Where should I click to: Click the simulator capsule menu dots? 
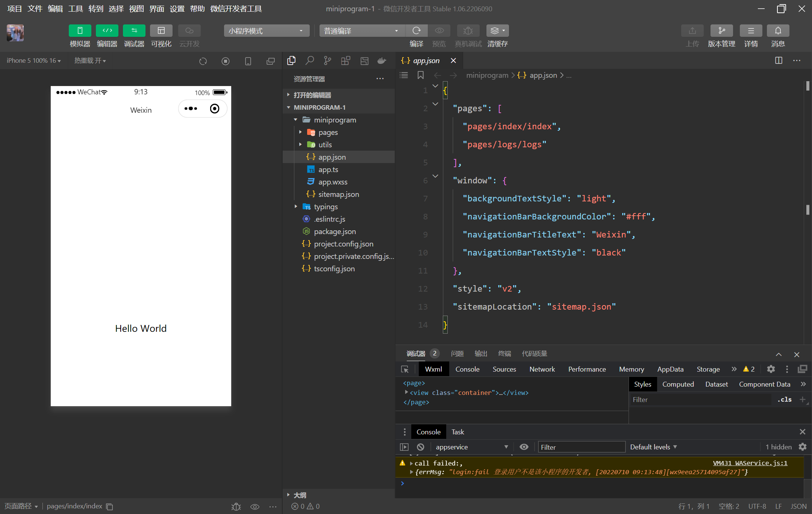click(x=191, y=109)
